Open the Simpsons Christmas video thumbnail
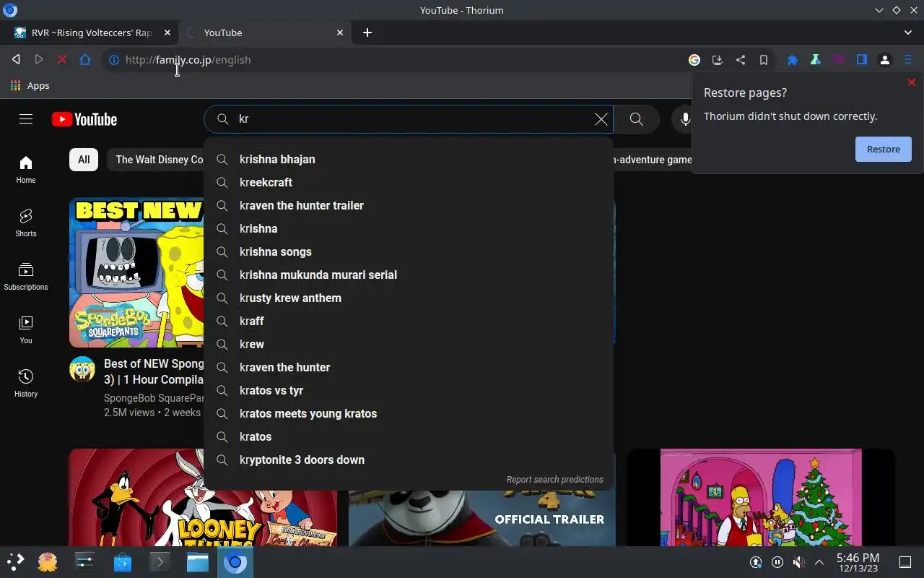 (761, 497)
